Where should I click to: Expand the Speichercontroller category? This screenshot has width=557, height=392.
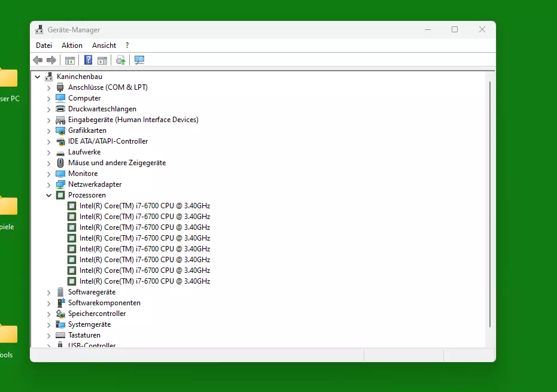pyautogui.click(x=48, y=314)
